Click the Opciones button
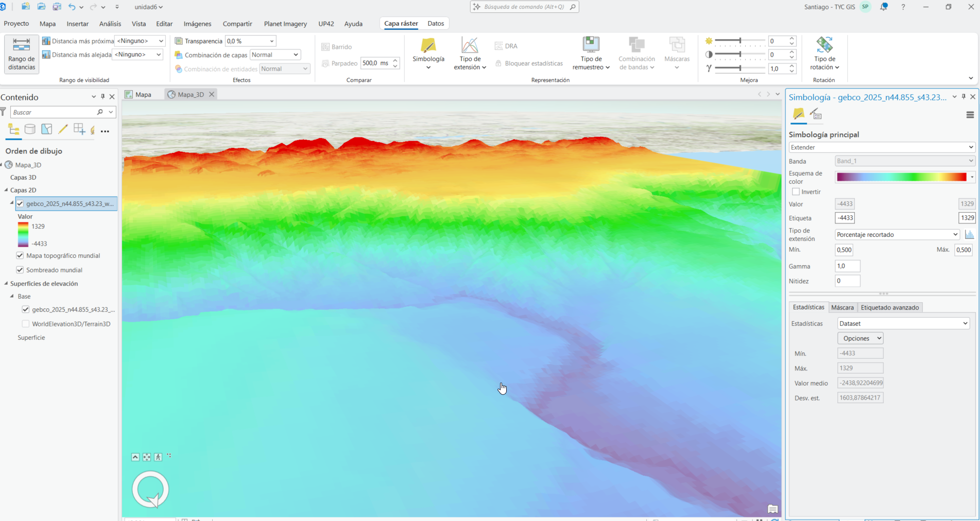This screenshot has height=521, width=980. (860, 338)
